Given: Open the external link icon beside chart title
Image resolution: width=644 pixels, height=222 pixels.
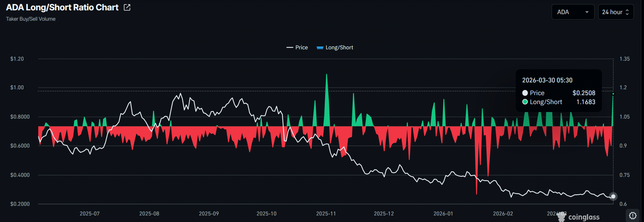Looking at the screenshot, I should [127, 8].
